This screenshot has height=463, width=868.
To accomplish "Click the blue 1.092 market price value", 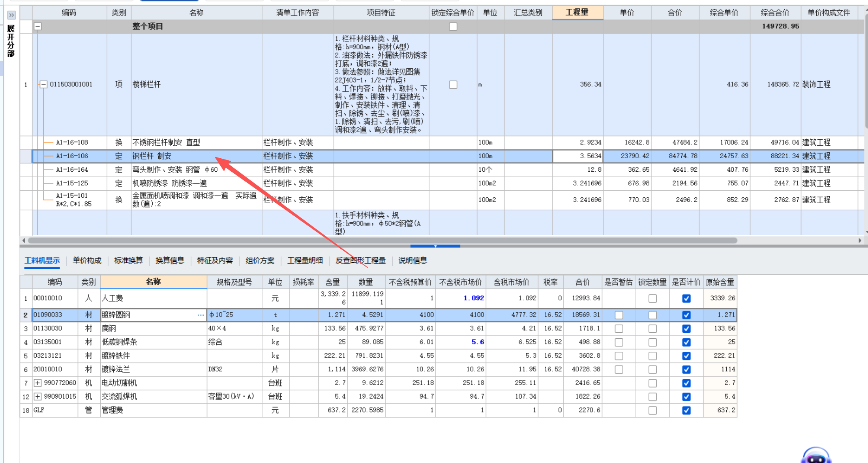I will (x=473, y=298).
